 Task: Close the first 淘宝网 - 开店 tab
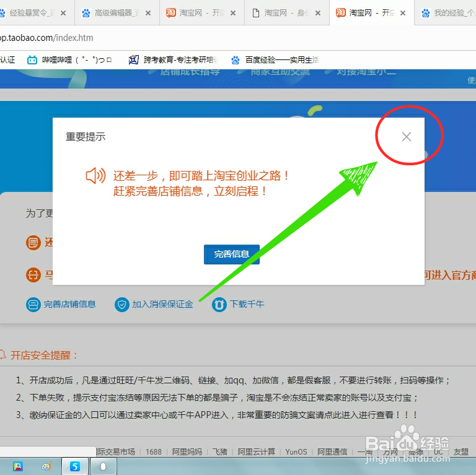coord(233,13)
